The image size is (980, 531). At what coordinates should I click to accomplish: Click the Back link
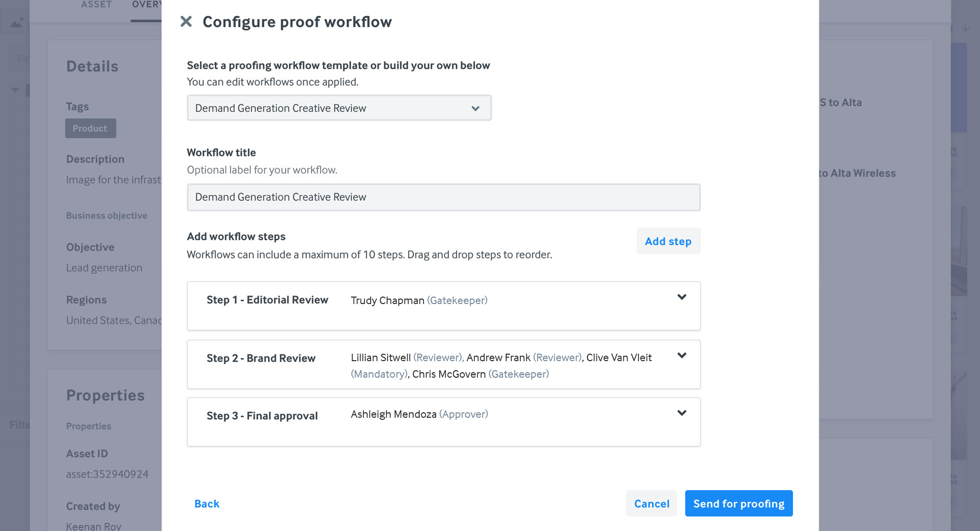tap(207, 503)
